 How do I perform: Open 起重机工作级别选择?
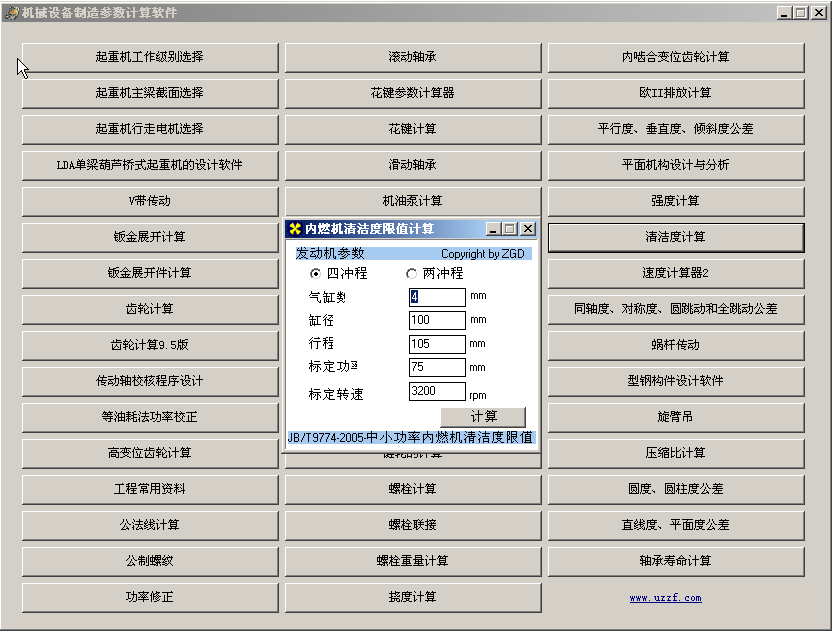[x=150, y=57]
